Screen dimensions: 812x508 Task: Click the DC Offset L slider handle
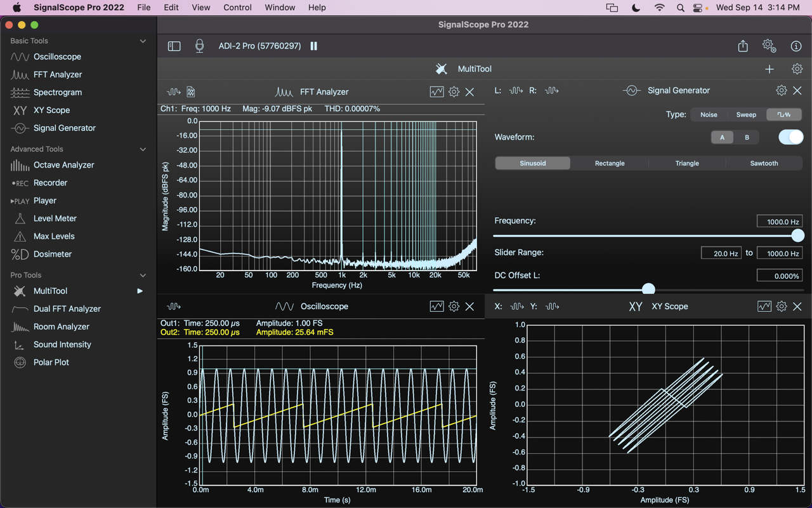pos(648,290)
